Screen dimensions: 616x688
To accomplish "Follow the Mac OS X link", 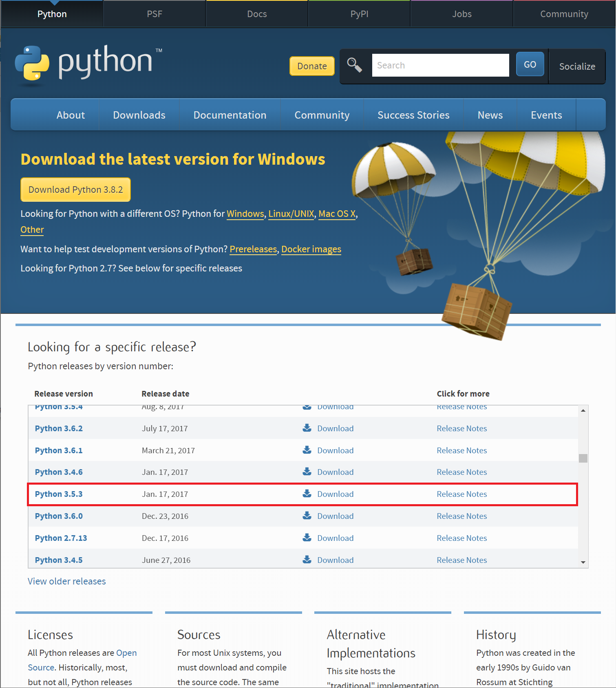I will click(x=337, y=214).
